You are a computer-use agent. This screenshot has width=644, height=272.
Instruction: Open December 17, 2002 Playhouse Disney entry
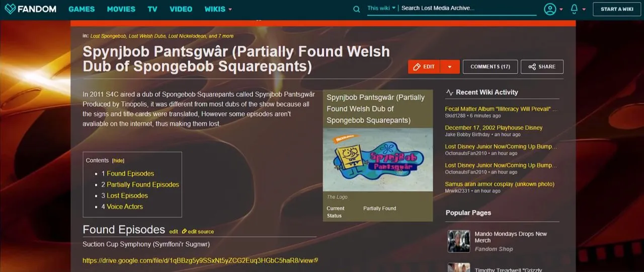(494, 128)
